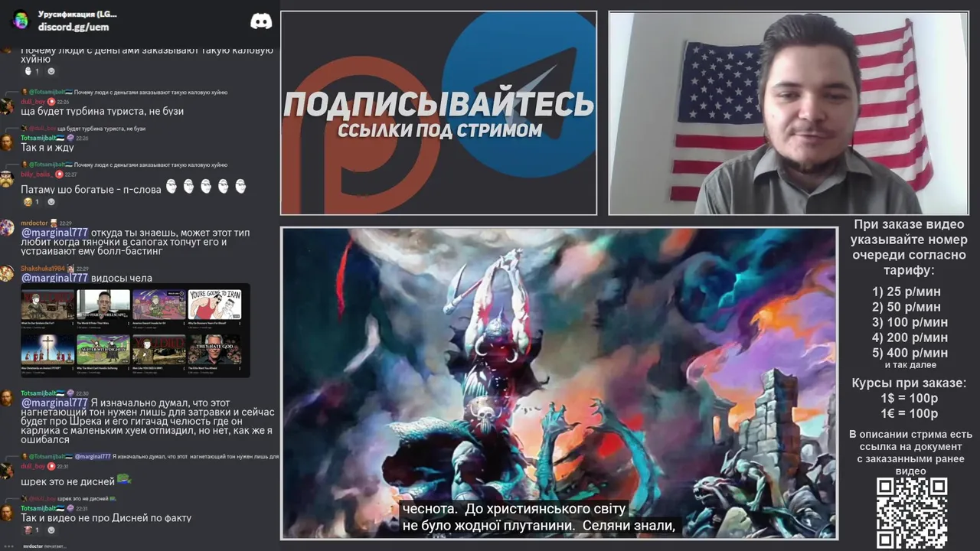Open thumbnail of man in suit

(x=103, y=305)
